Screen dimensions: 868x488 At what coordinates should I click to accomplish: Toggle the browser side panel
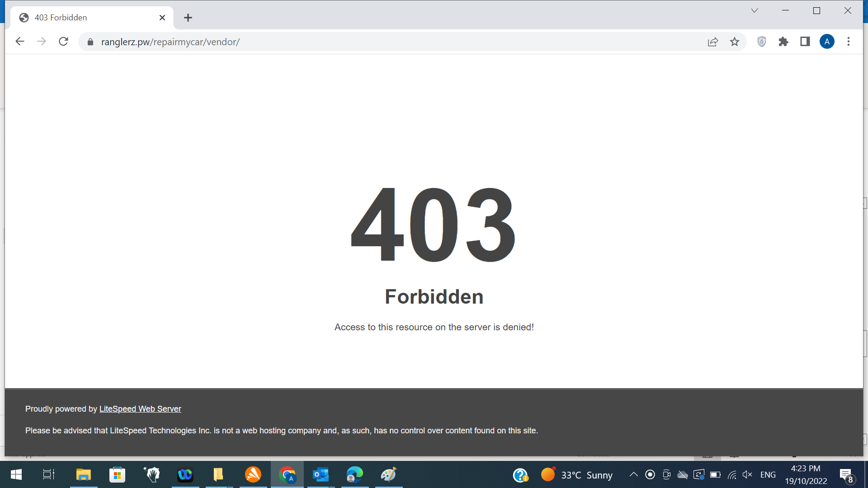(805, 42)
